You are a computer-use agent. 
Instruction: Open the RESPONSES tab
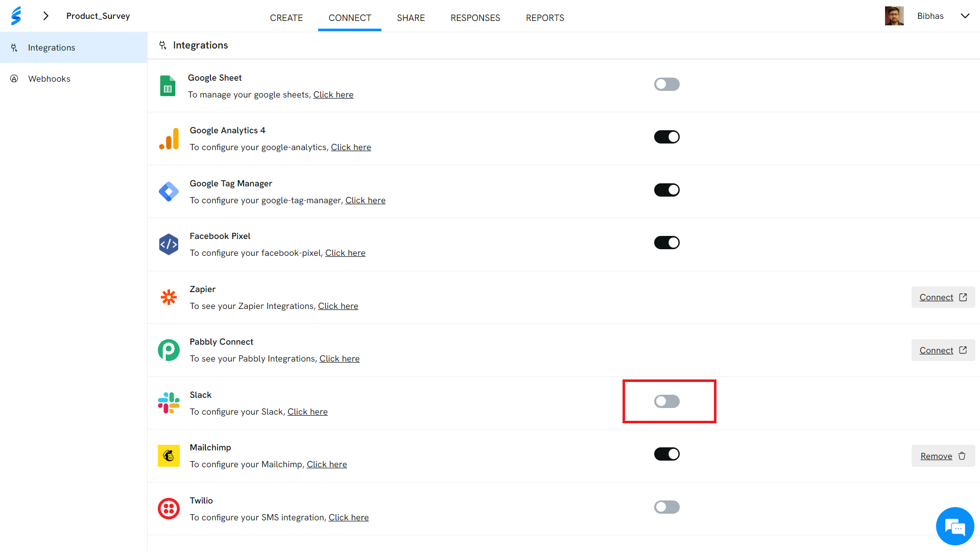click(x=475, y=18)
